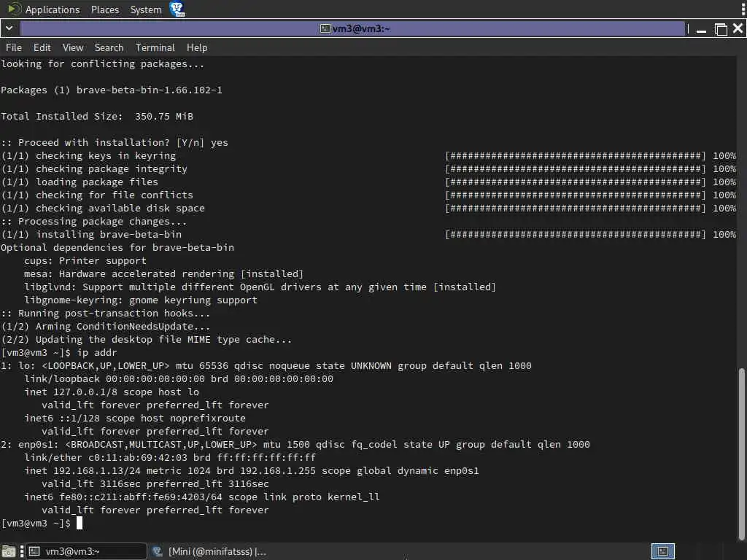The image size is (747, 560).
Task: Click the three-dot handle at top panel right edge
Action: pos(743,9)
